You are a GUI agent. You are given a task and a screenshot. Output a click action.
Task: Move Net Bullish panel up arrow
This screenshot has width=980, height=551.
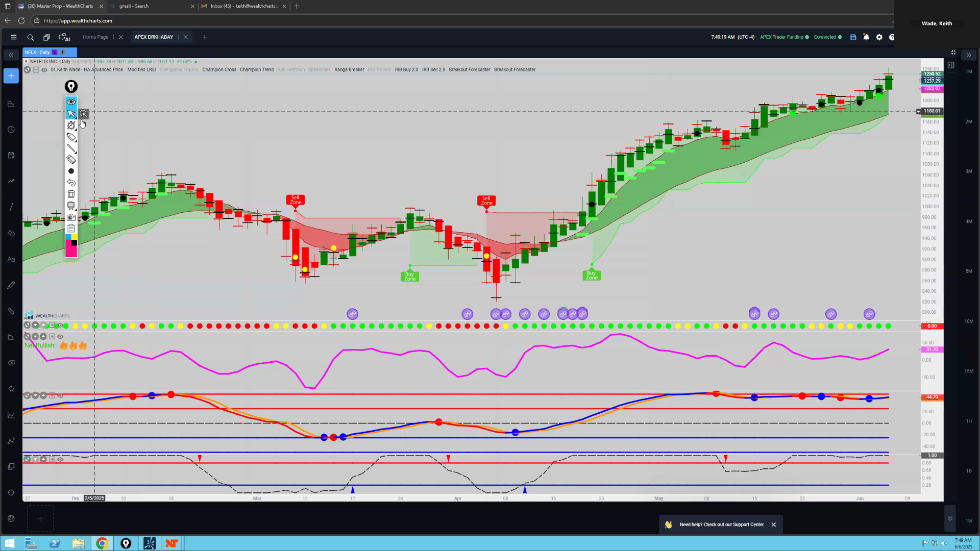43,337
